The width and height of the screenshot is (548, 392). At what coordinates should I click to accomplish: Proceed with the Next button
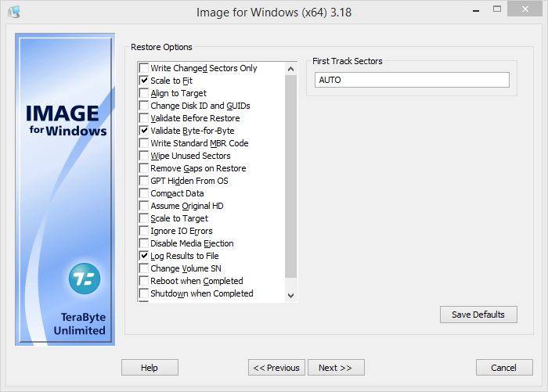tap(336, 368)
